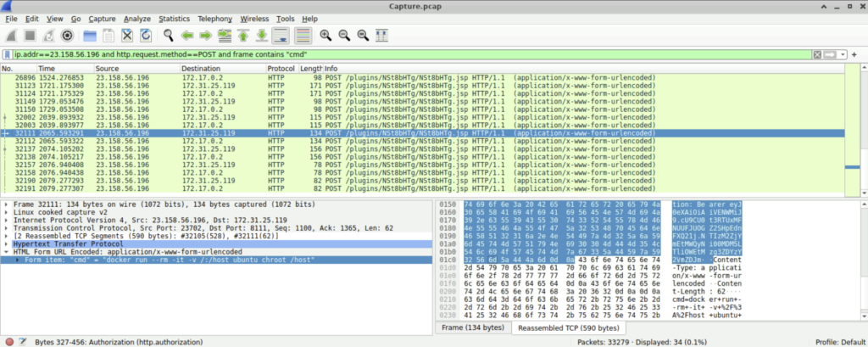The width and height of the screenshot is (868, 347).
Task: Click the close capture file icon
Action: pyautogui.click(x=126, y=36)
